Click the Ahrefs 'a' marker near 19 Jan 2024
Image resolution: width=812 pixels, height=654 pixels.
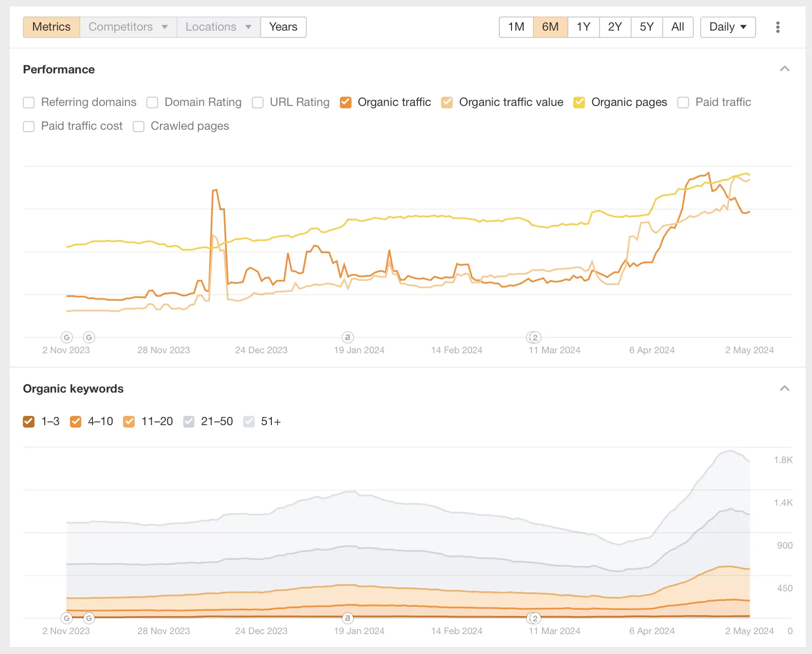tap(347, 337)
